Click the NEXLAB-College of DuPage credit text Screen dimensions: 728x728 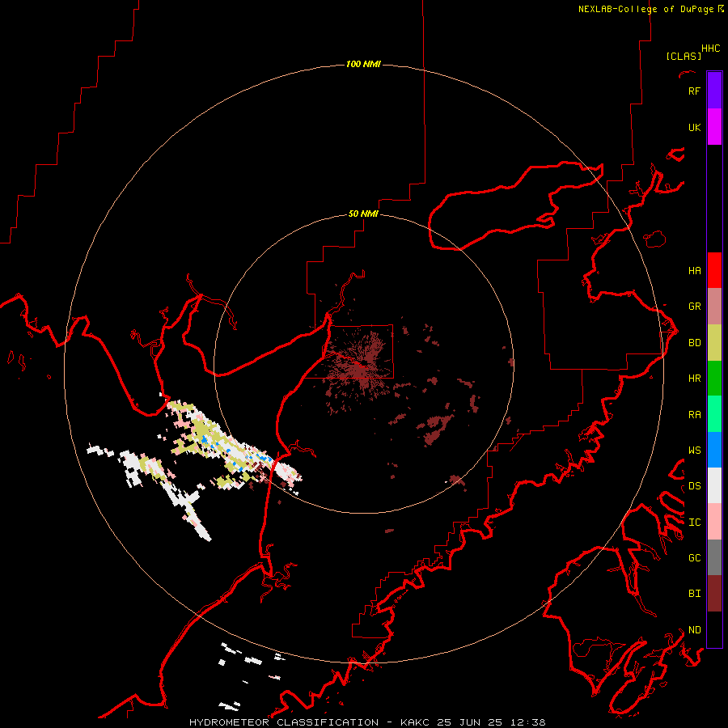pos(645,9)
